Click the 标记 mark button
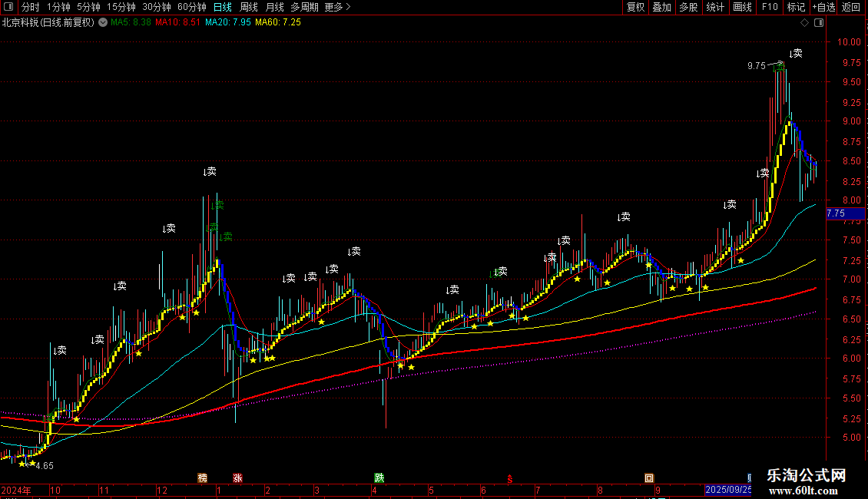The height and width of the screenshot is (499, 868). [796, 7]
